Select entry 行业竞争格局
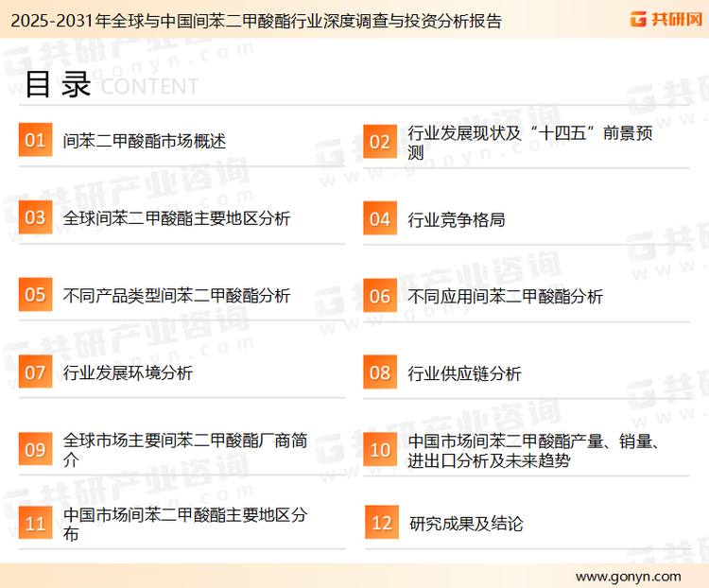 (457, 220)
